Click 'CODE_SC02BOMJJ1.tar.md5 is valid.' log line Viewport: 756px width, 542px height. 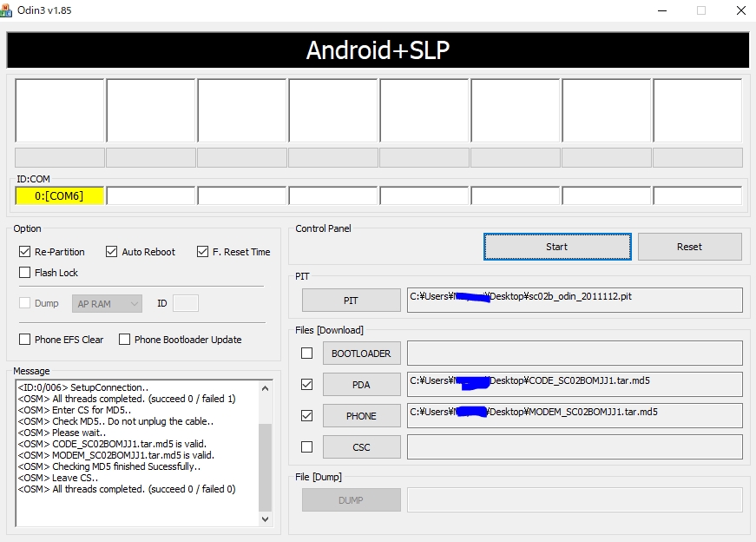point(112,444)
